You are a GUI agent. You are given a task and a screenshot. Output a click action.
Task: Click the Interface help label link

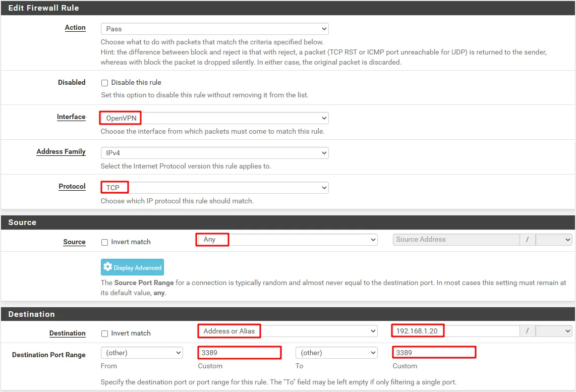71,117
